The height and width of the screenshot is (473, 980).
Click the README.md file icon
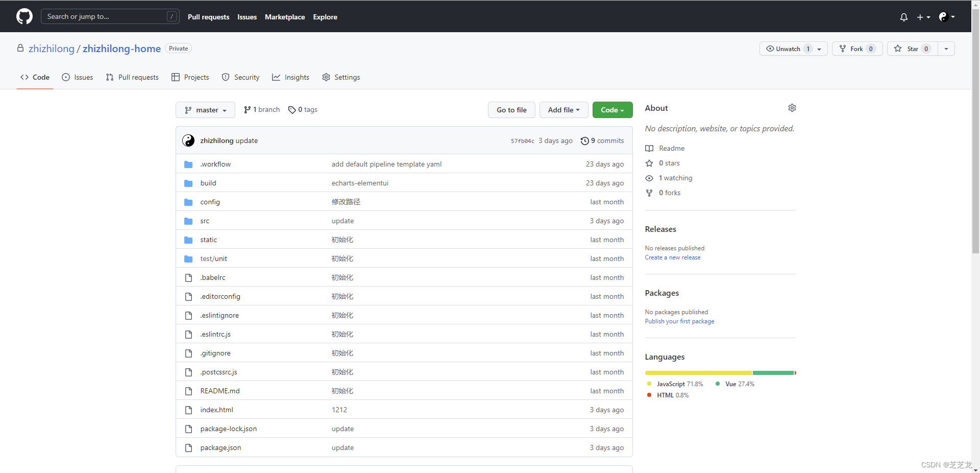click(188, 391)
